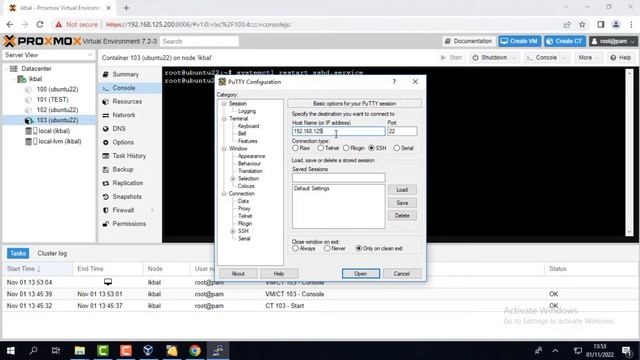
Task: Open Chrome from the taskbar
Action: pos(195,351)
